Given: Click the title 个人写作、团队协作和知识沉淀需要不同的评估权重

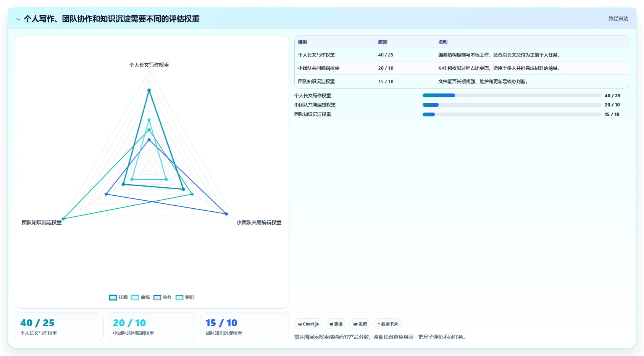Looking at the screenshot, I should point(111,19).
